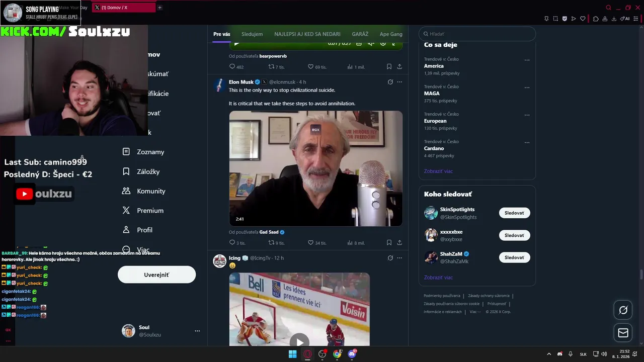Open account menu next to Soul

point(197,331)
